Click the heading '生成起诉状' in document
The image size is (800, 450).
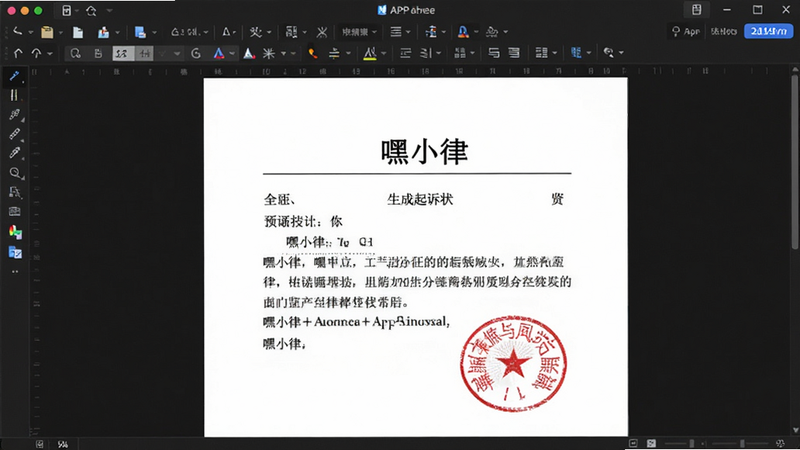[x=420, y=199]
